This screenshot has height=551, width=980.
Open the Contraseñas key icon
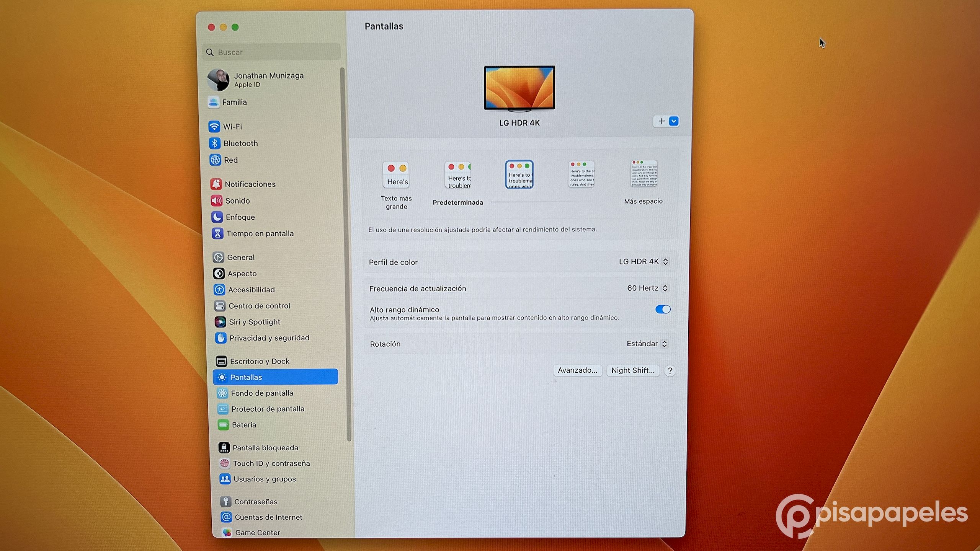(x=226, y=502)
